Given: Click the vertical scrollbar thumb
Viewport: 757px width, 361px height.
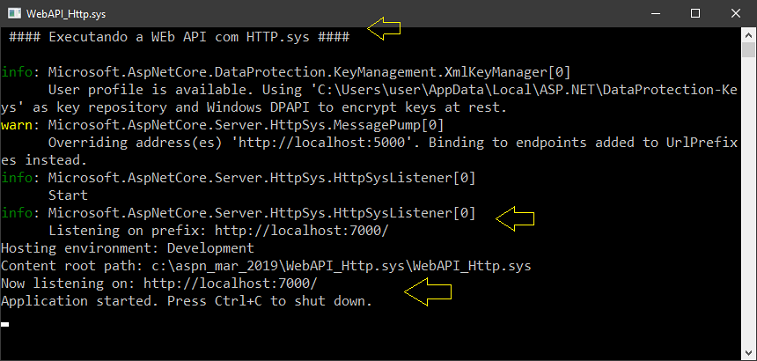Looking at the screenshot, I should click(x=748, y=50).
